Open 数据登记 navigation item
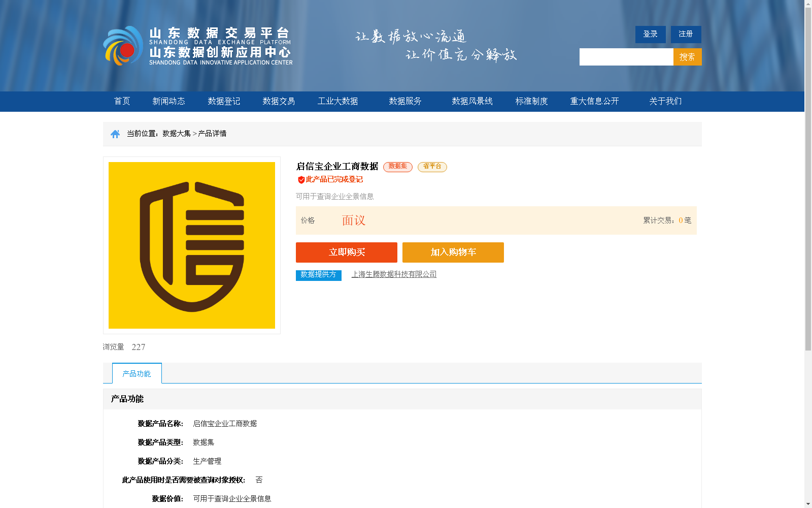The image size is (812, 508). pos(224,101)
